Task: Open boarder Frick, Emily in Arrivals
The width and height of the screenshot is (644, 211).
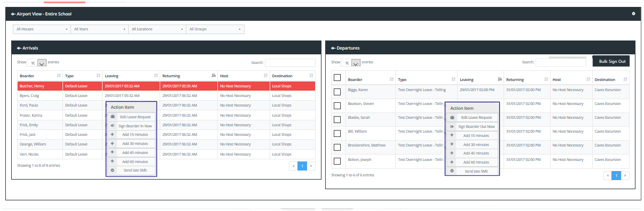Action: (x=29, y=125)
